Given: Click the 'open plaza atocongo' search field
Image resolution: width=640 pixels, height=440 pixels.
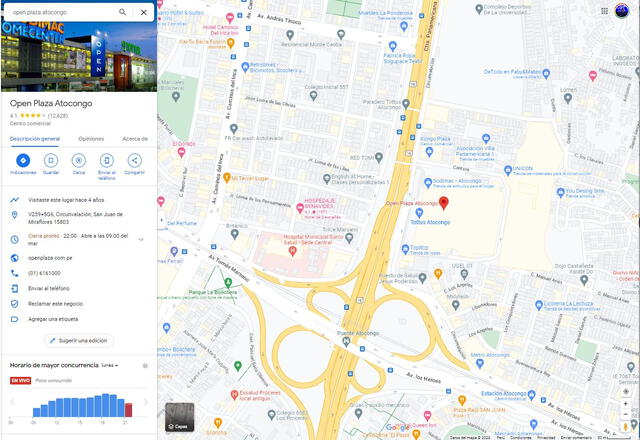Looking at the screenshot, I should [61, 12].
